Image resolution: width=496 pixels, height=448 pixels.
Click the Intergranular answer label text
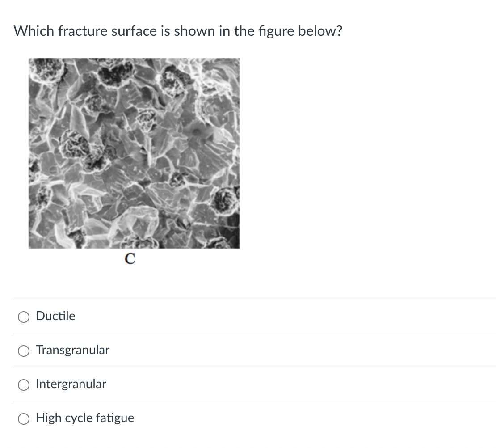(71, 384)
